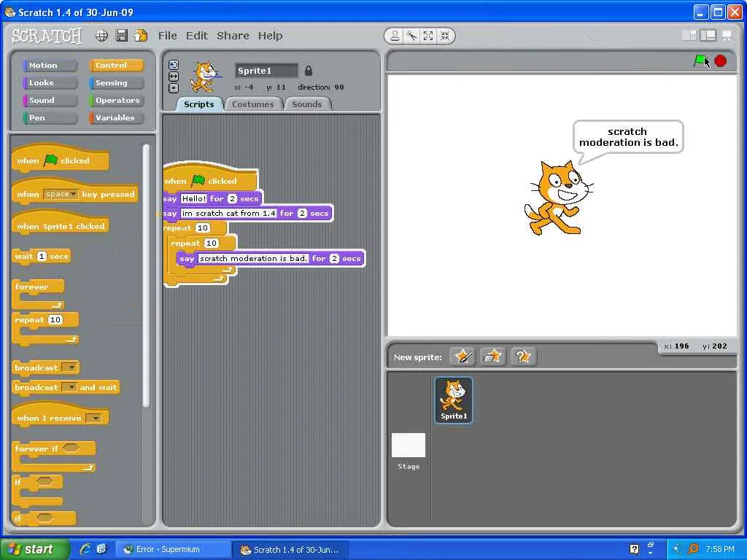This screenshot has width=747, height=560.
Task: Set rotation style to can rotate
Action: (x=174, y=65)
